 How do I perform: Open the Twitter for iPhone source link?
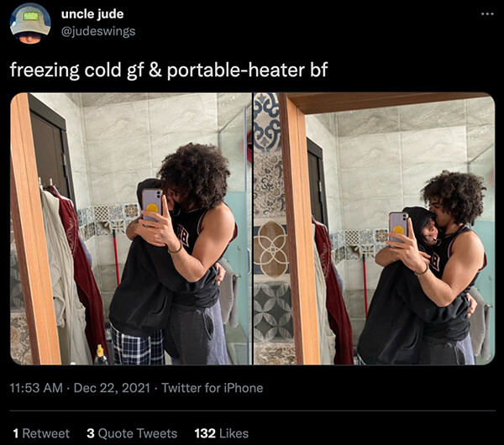coord(213,388)
